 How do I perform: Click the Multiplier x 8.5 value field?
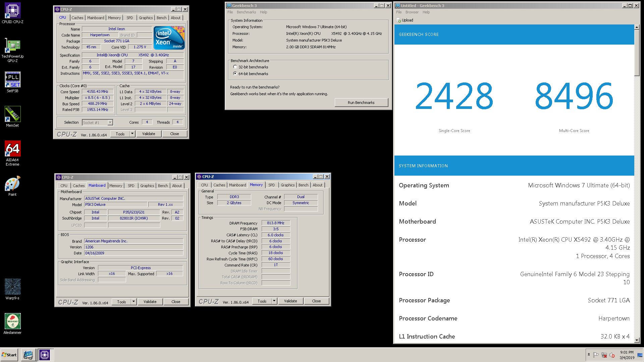point(98,98)
